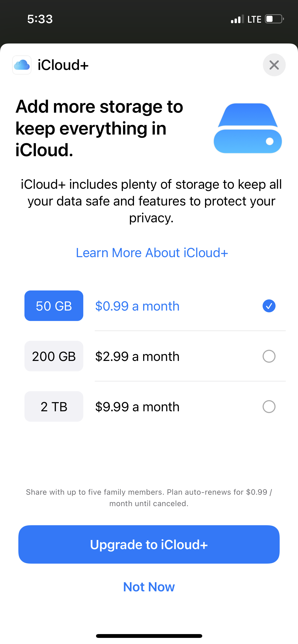The image size is (298, 644).
Task: Tap the 5:33 clock in status bar
Action: (40, 19)
